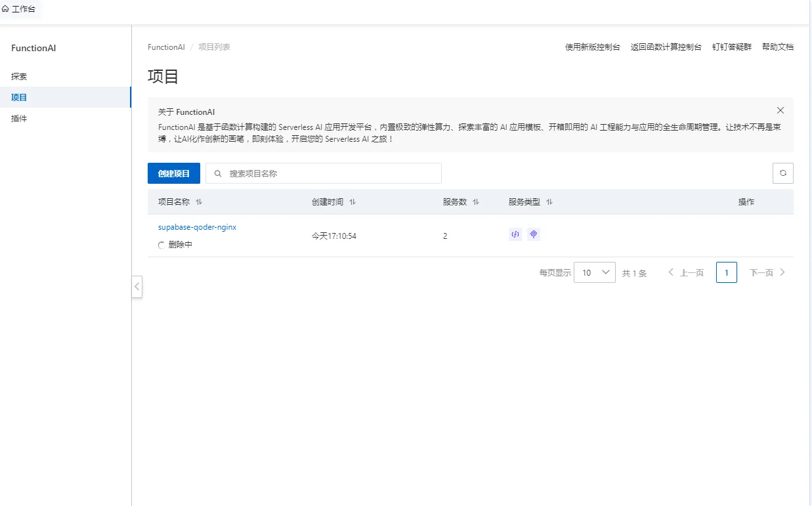This screenshot has height=506, width=812.
Task: Open the supabase-qoder-nginx project
Action: tap(197, 226)
